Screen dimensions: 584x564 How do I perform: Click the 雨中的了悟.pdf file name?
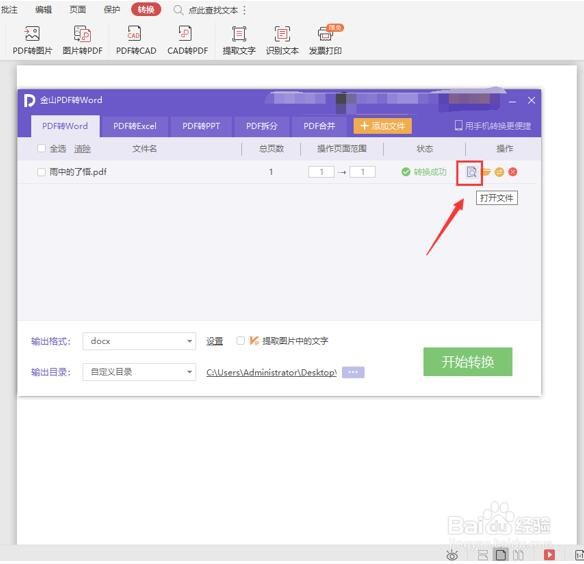78,172
